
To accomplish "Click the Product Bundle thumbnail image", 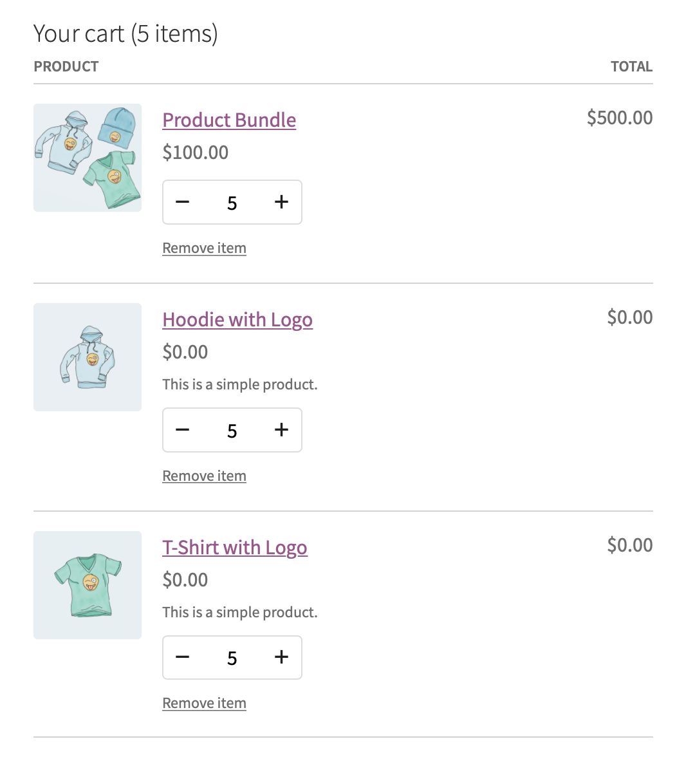I will point(87,158).
